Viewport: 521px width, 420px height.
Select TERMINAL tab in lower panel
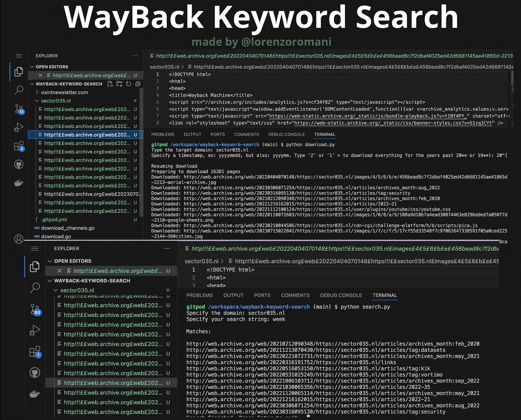pos(385,295)
